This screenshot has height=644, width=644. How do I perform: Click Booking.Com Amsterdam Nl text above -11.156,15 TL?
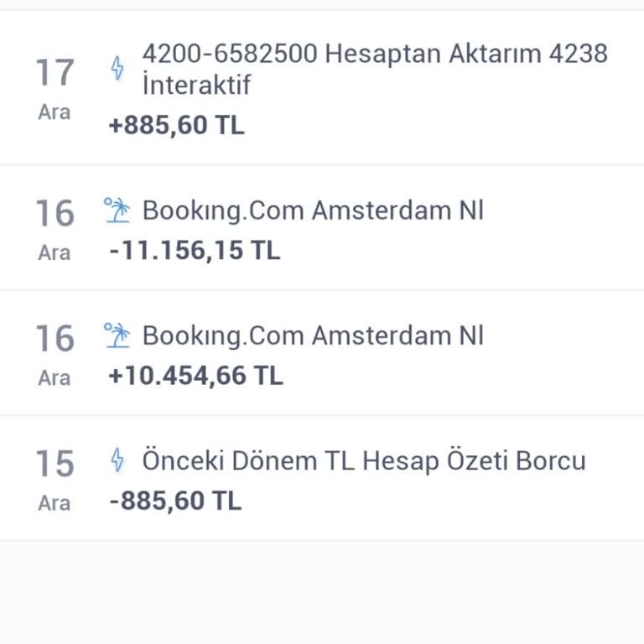click(313, 210)
